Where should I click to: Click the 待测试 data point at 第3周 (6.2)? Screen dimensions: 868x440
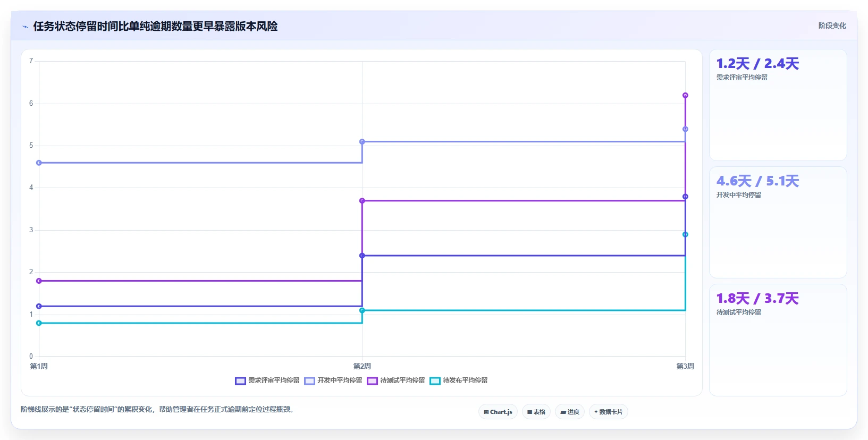(x=685, y=96)
